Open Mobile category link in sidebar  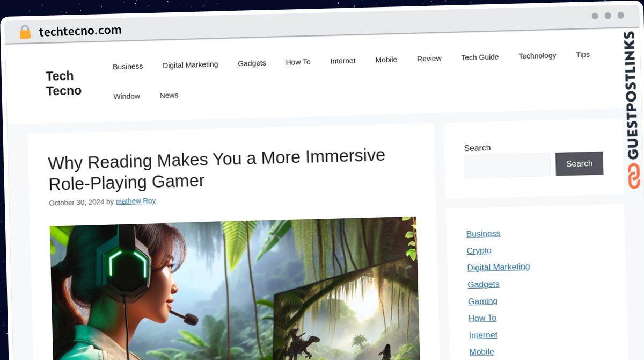pos(482,352)
